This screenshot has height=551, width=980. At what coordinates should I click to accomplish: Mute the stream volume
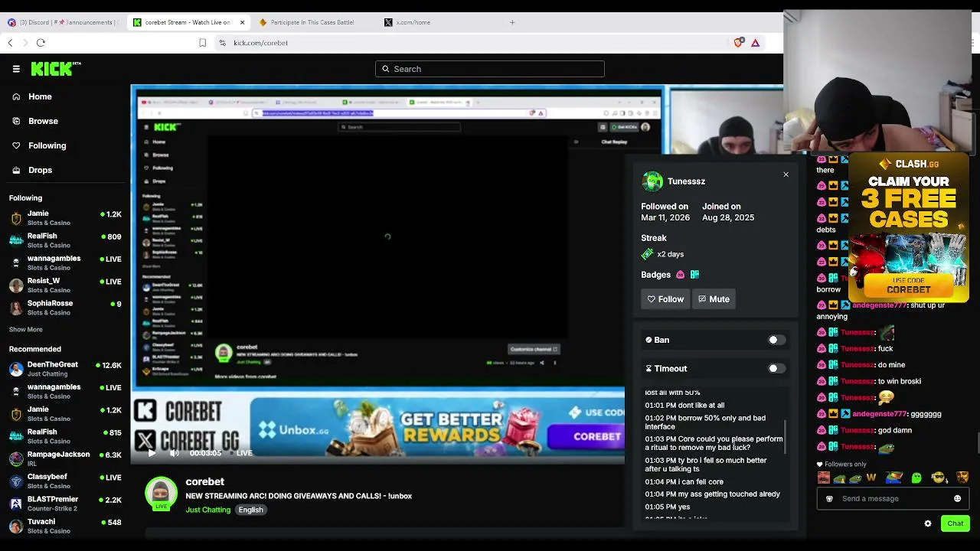[x=174, y=453]
